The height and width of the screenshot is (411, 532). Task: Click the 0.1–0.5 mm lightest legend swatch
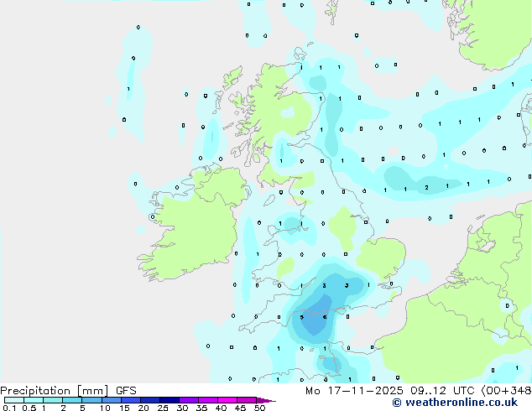point(14,400)
